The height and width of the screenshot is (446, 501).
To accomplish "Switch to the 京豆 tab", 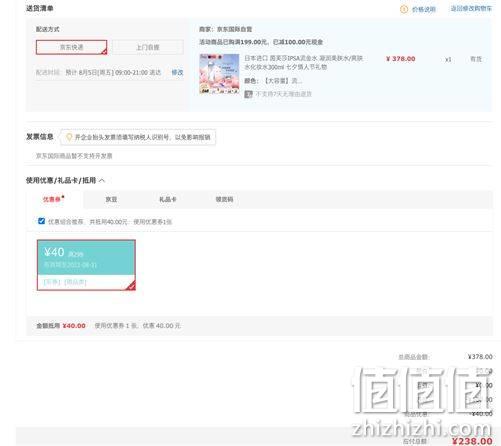I will click(x=111, y=199).
